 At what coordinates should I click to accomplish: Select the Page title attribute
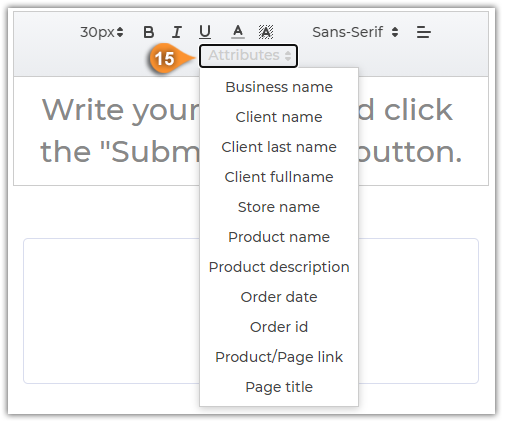coord(279,387)
